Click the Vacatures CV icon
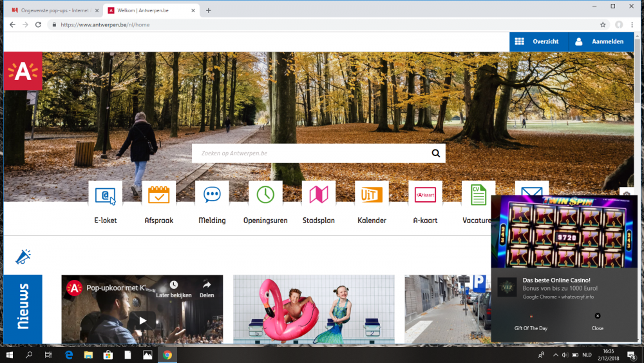Screen dimensions: 644x363 [x=478, y=194]
